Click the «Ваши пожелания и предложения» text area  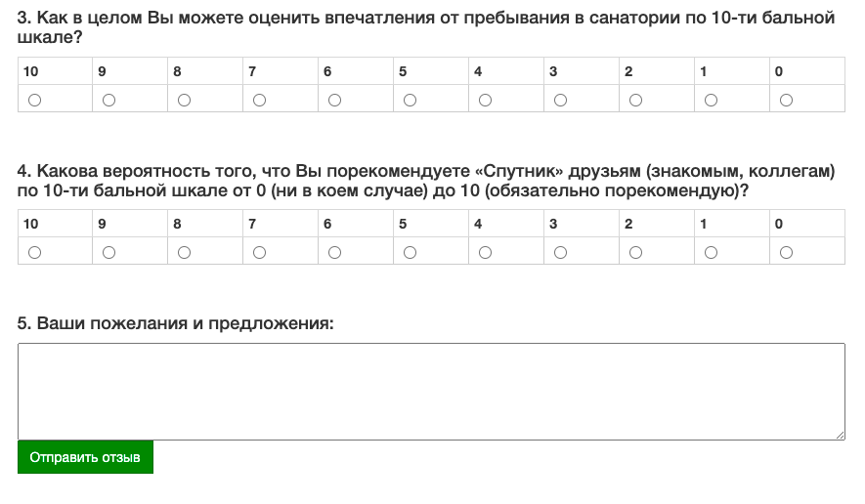[x=431, y=392]
